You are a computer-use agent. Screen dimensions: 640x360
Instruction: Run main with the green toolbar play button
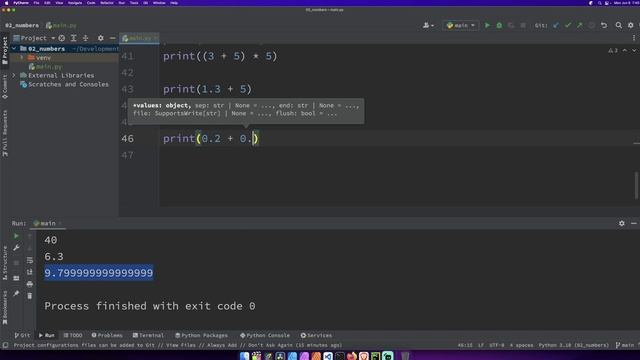tap(487, 25)
